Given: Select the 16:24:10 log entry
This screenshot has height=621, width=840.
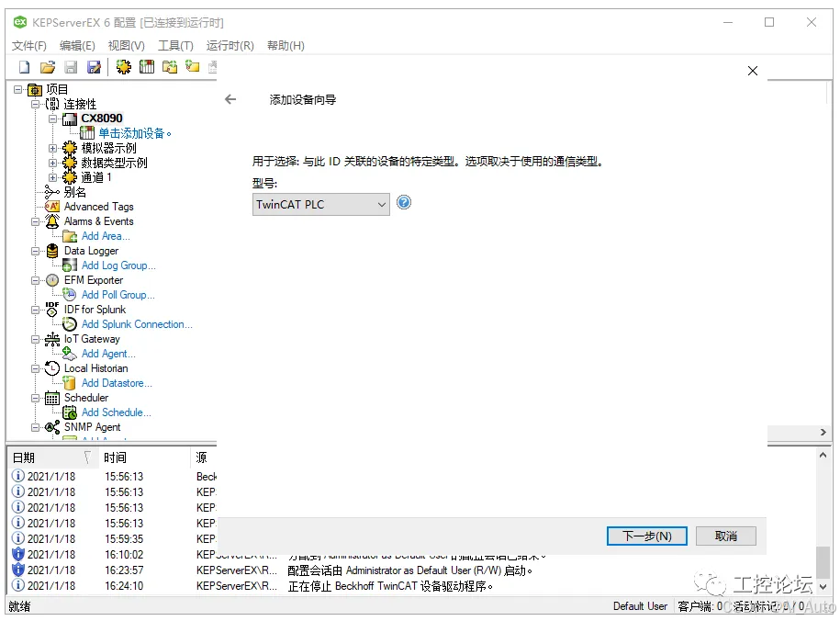Looking at the screenshot, I should pos(411,586).
